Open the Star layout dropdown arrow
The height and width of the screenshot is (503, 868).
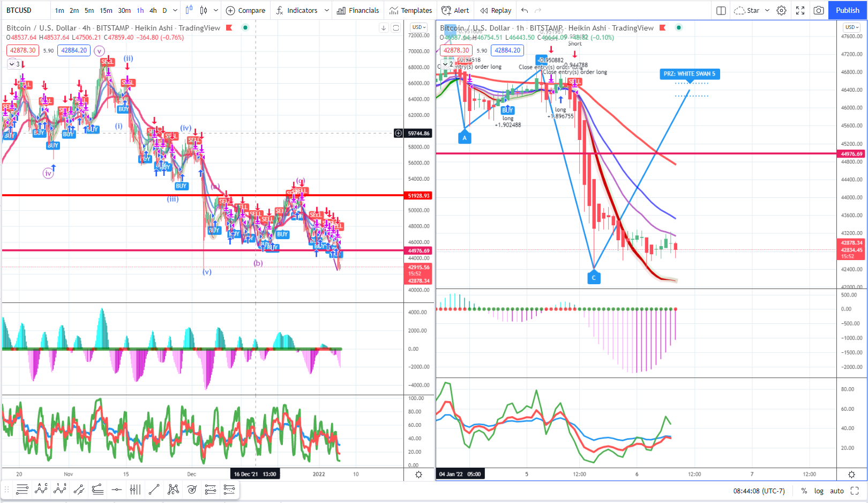point(767,10)
